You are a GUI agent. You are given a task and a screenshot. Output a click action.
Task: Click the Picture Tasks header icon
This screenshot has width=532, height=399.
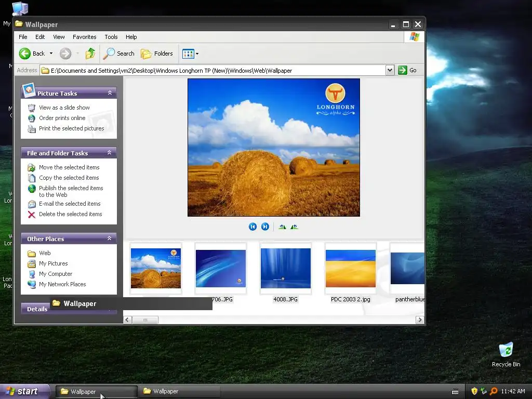[x=29, y=90]
